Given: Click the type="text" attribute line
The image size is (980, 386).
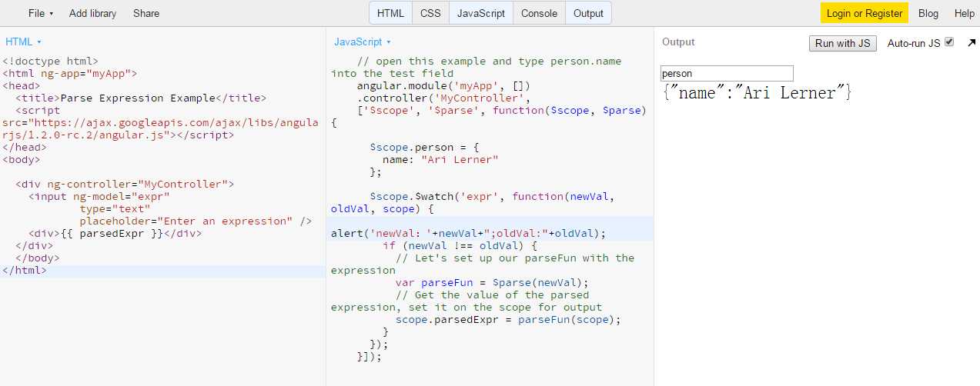Looking at the screenshot, I should [x=115, y=208].
